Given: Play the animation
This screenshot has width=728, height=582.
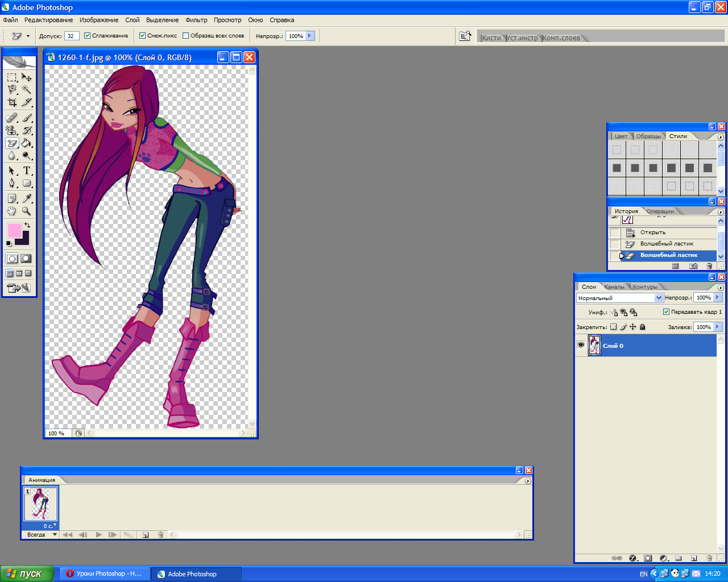Looking at the screenshot, I should tap(98, 534).
